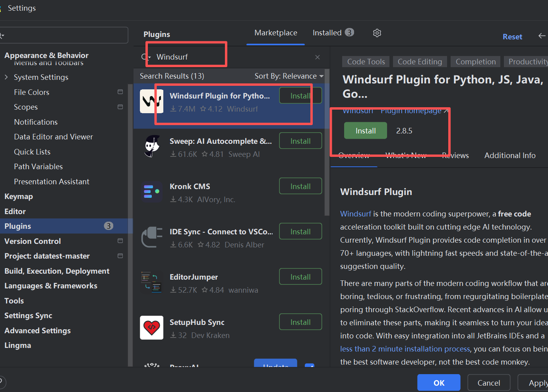
Task: Click the Code Tools tag
Action: pyautogui.click(x=366, y=62)
